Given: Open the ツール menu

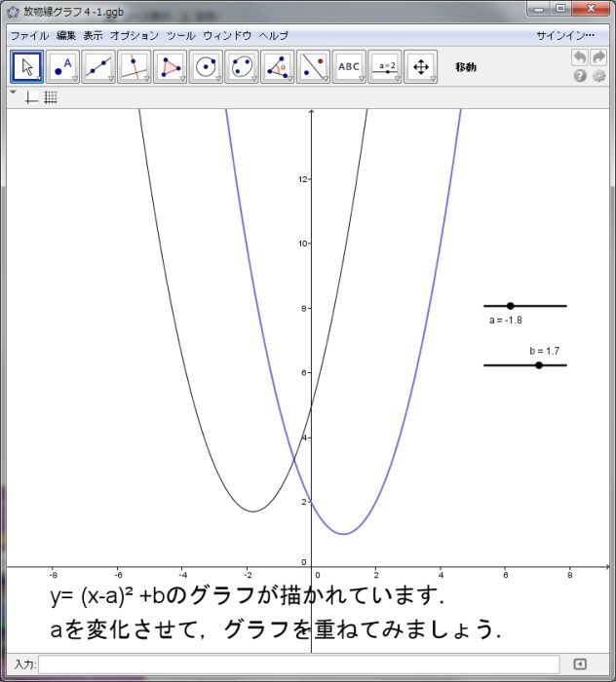Looking at the screenshot, I should tap(181, 36).
